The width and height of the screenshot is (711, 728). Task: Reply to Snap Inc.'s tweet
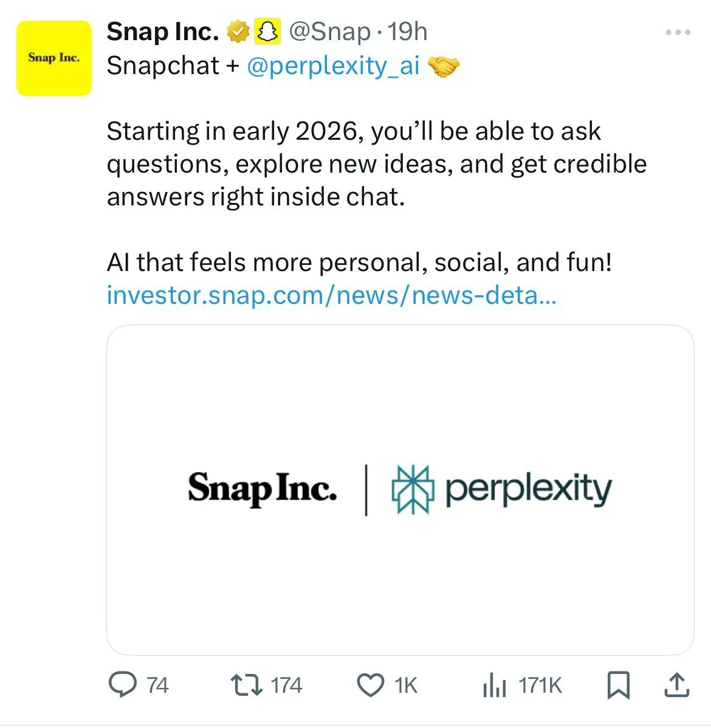[x=125, y=685]
